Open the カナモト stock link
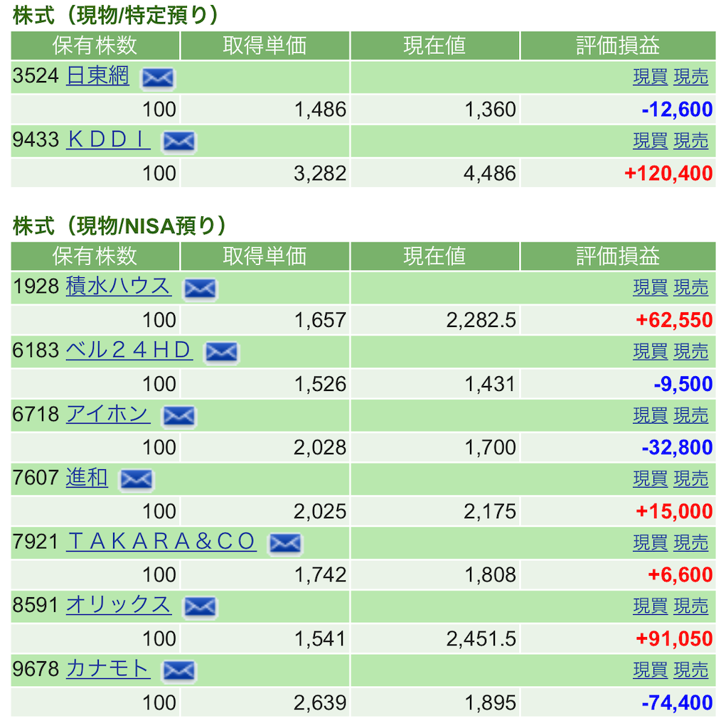Image resolution: width=726 pixels, height=728 pixels. tap(108, 669)
